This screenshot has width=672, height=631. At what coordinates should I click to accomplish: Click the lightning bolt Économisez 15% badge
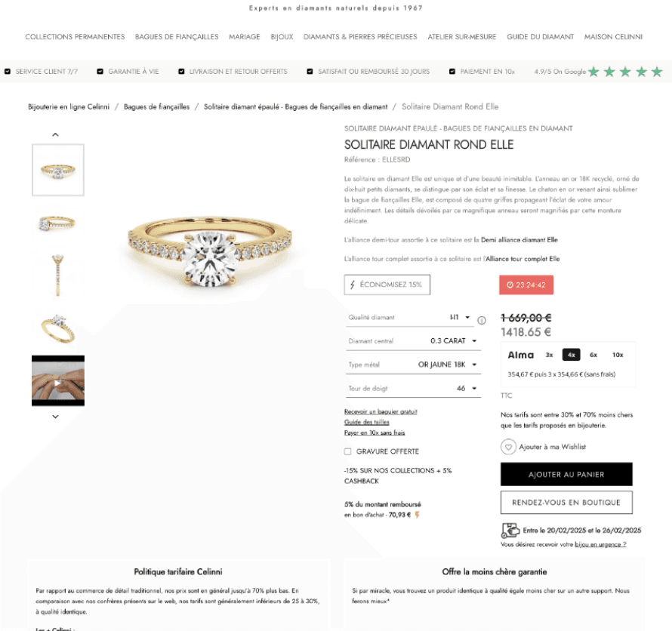point(387,285)
